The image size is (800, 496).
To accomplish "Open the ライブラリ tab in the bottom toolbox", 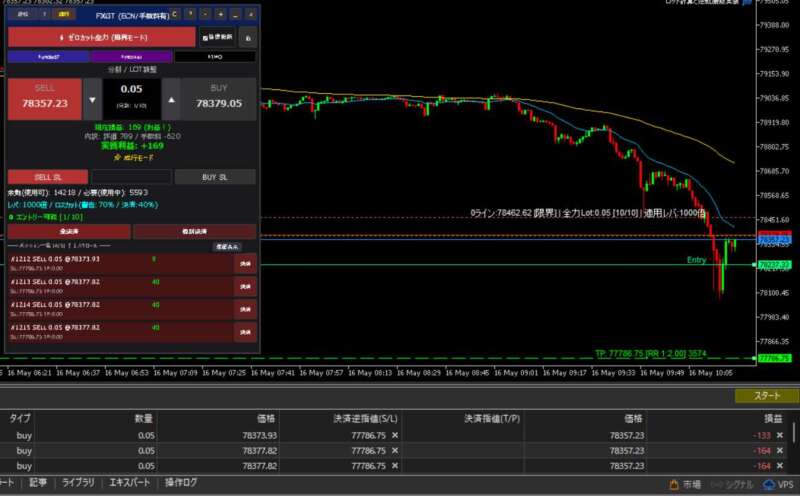I will [78, 482].
